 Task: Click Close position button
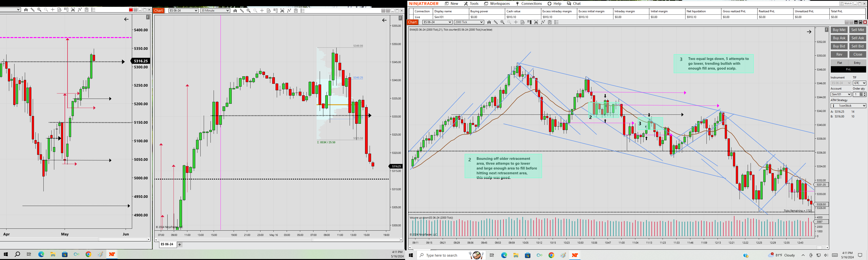pos(858,54)
